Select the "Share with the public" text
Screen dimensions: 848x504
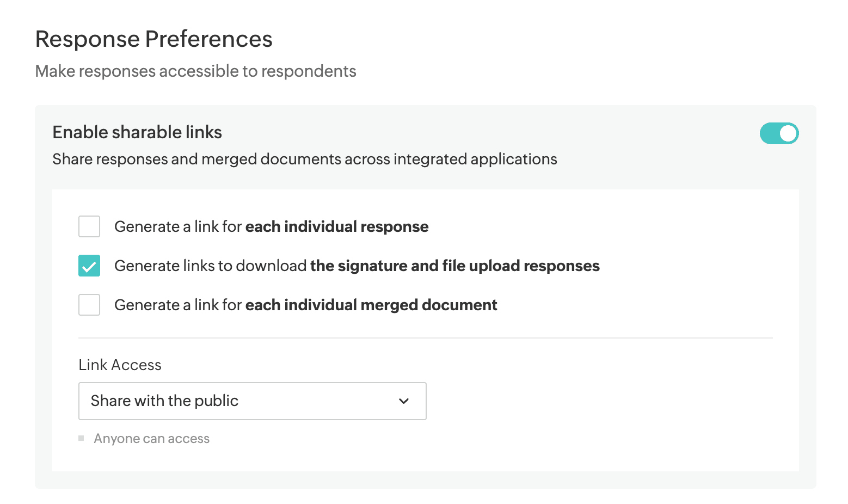coord(164,401)
